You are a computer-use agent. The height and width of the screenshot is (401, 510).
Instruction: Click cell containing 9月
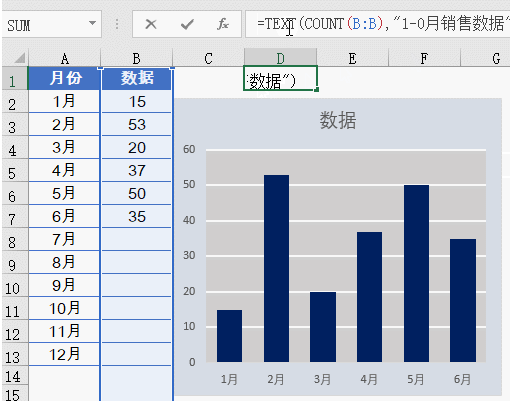64,285
